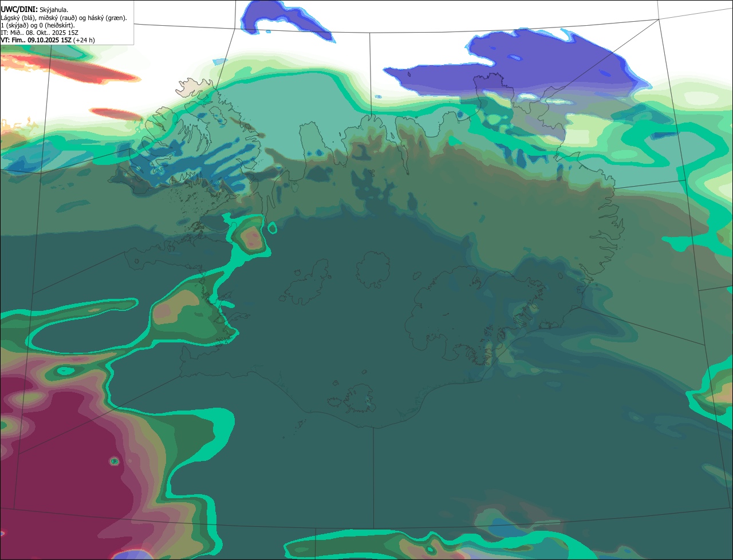The image size is (733, 560).
Task: Click the "1 (skýjað) og 0 (heiðskírt)." line
Action: click(38, 25)
